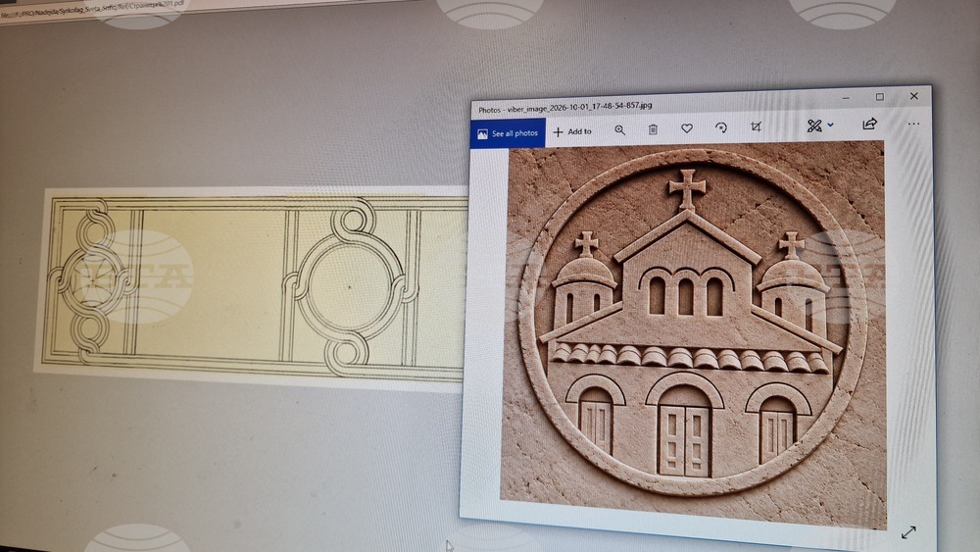
Task: Close the Photos window
Action: [x=913, y=96]
